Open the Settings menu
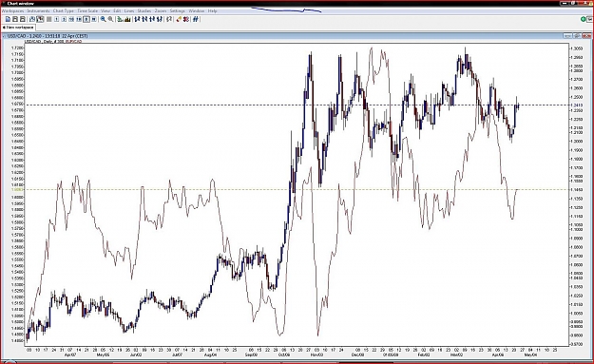The height and width of the screenshot is (364, 594). 178,11
